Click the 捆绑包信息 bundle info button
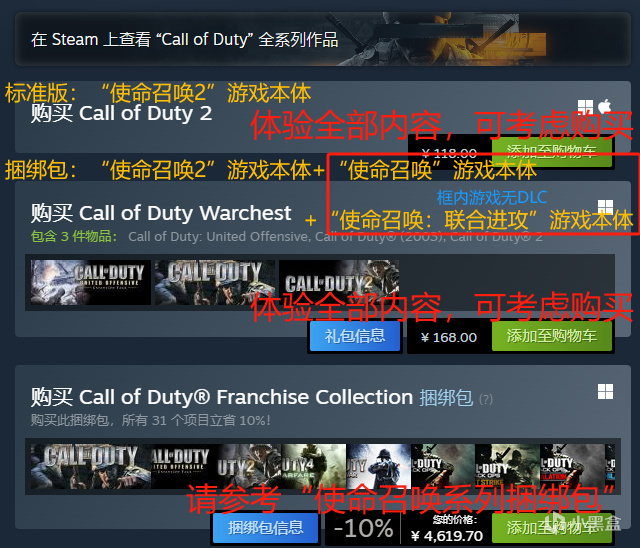 pyautogui.click(x=265, y=528)
